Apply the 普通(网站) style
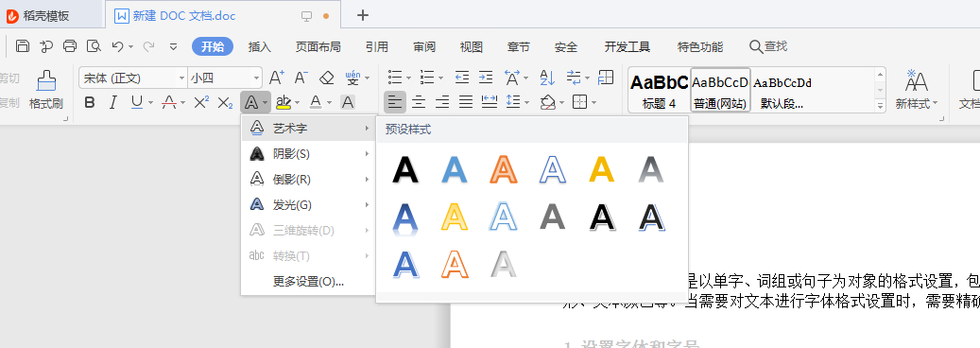The width and height of the screenshot is (980, 348). (720, 90)
